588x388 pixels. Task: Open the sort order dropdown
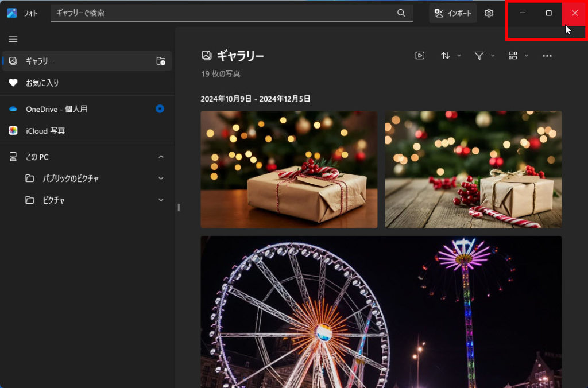click(x=450, y=56)
